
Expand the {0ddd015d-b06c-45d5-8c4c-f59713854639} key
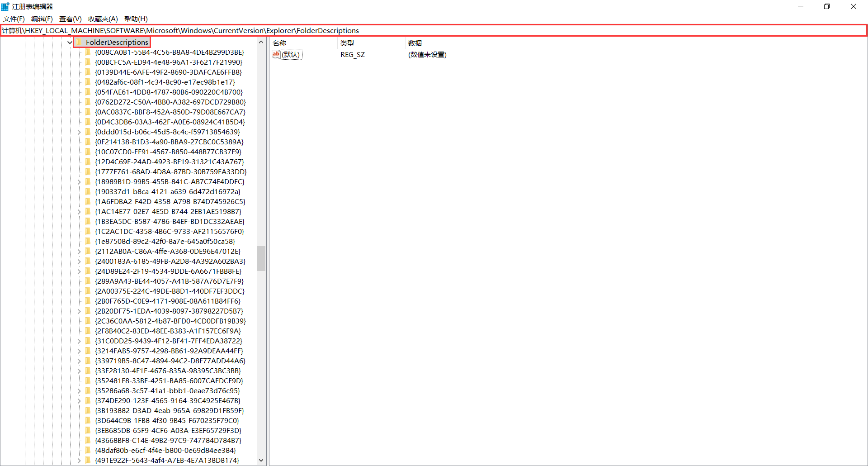coord(79,132)
